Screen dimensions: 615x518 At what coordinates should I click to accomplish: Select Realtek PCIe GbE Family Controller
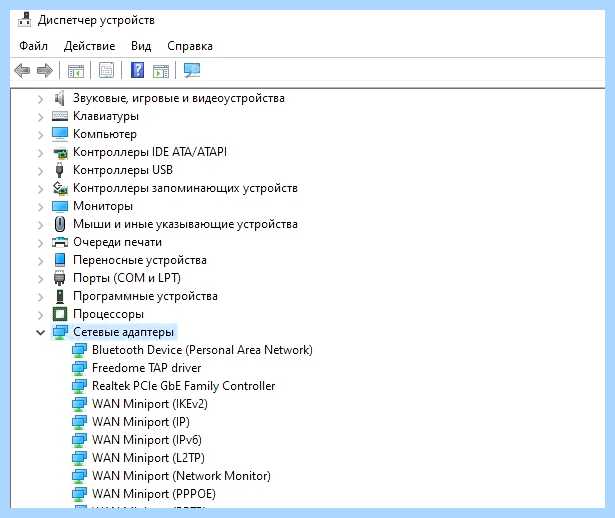point(184,386)
